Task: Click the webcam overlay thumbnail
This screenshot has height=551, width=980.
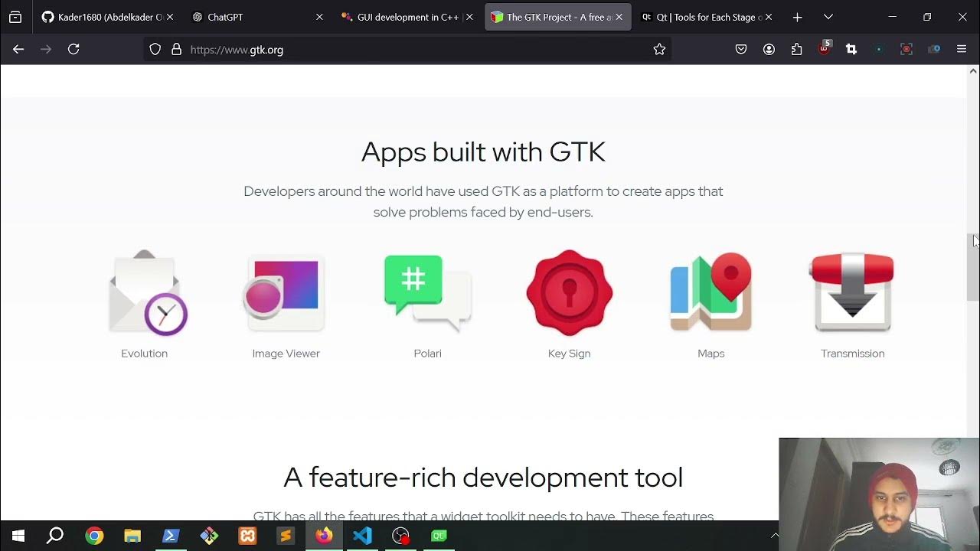Action: (879, 494)
